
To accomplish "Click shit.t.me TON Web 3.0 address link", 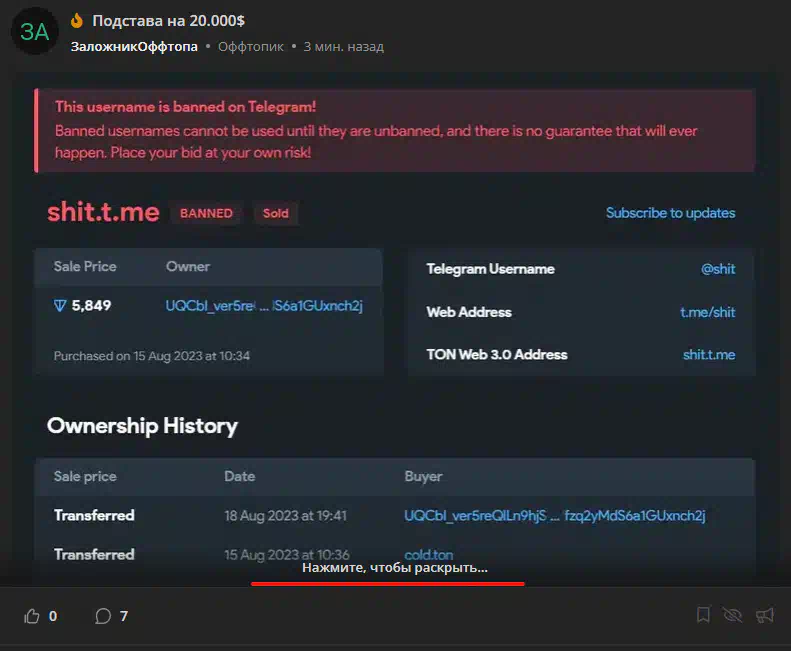I will click(709, 355).
